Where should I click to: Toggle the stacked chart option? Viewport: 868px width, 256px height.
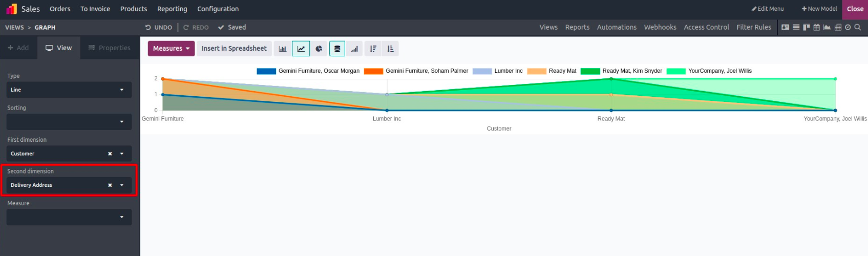(x=337, y=49)
